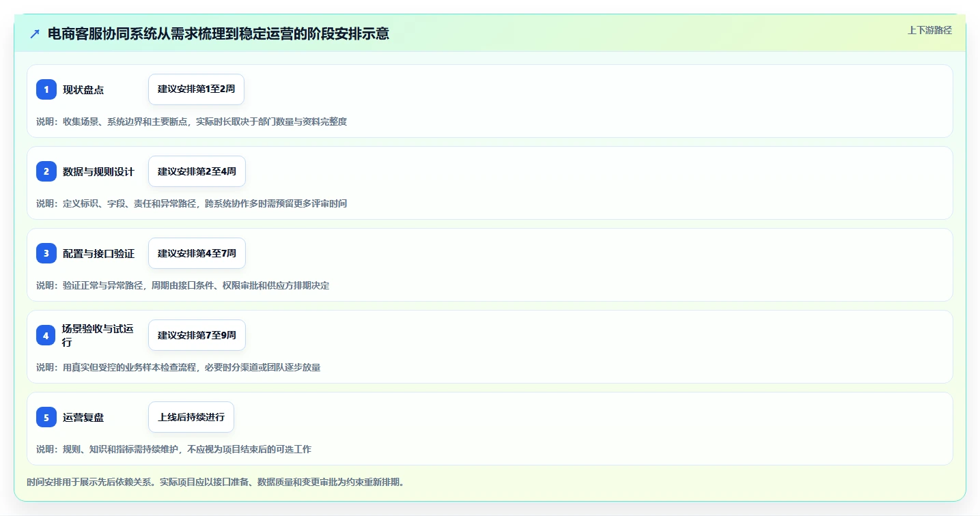Click the 现状盘点 stage title
The image size is (980, 516).
[83, 89]
